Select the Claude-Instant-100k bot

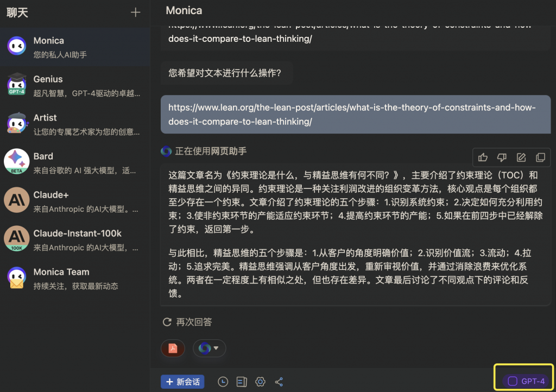[75, 239]
